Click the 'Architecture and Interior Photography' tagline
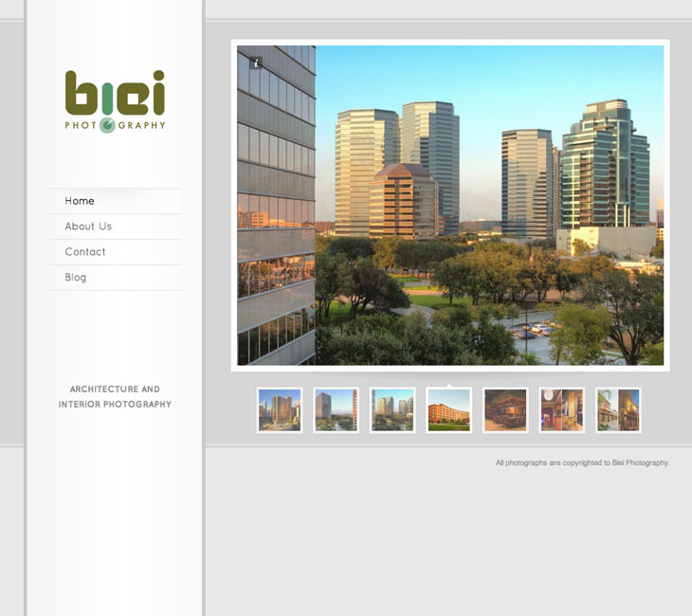The height and width of the screenshot is (616, 692). 115,397
